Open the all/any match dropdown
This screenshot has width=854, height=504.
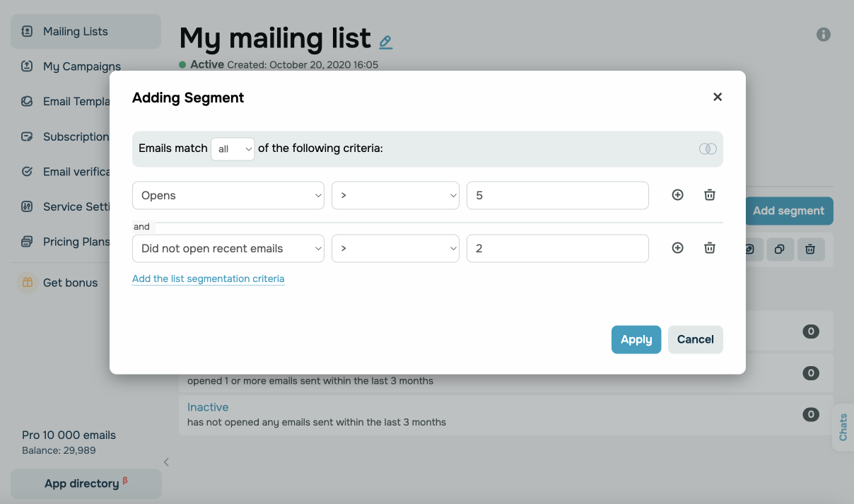(x=233, y=149)
